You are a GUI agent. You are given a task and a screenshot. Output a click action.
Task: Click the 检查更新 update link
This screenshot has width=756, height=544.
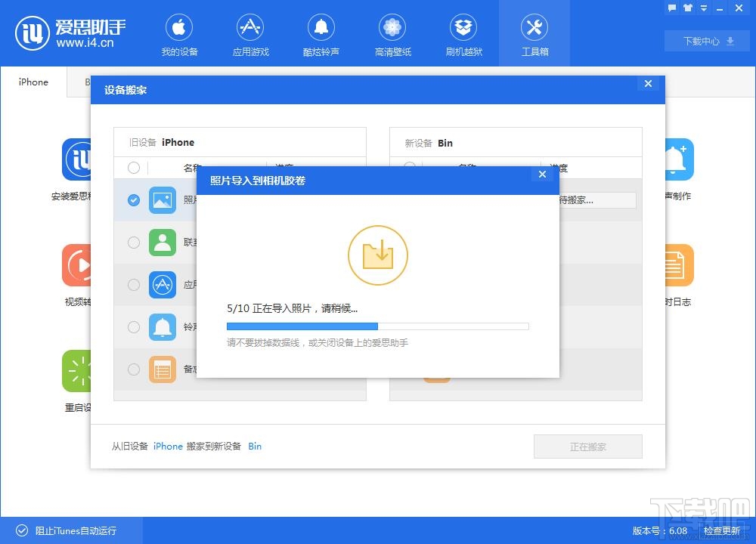[721, 530]
